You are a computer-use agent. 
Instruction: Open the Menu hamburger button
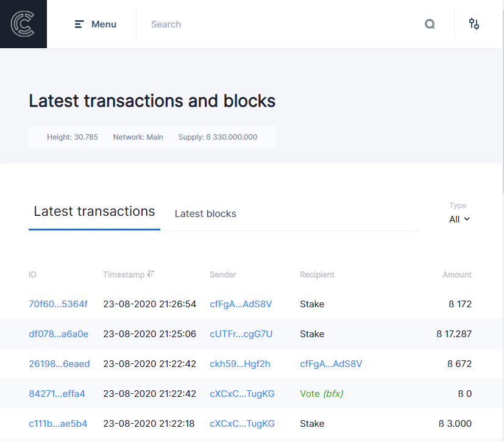tap(96, 24)
